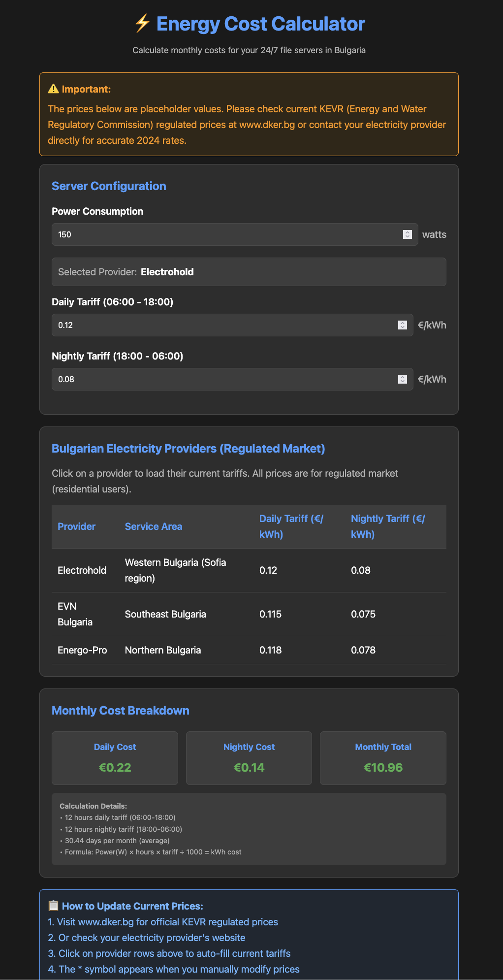Click the Nightly Tariff column header

point(388,526)
